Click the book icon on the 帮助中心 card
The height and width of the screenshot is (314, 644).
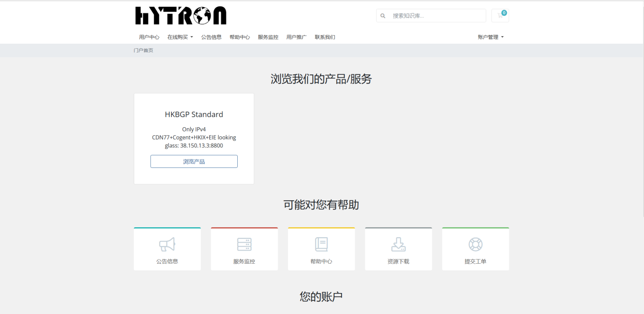click(321, 244)
